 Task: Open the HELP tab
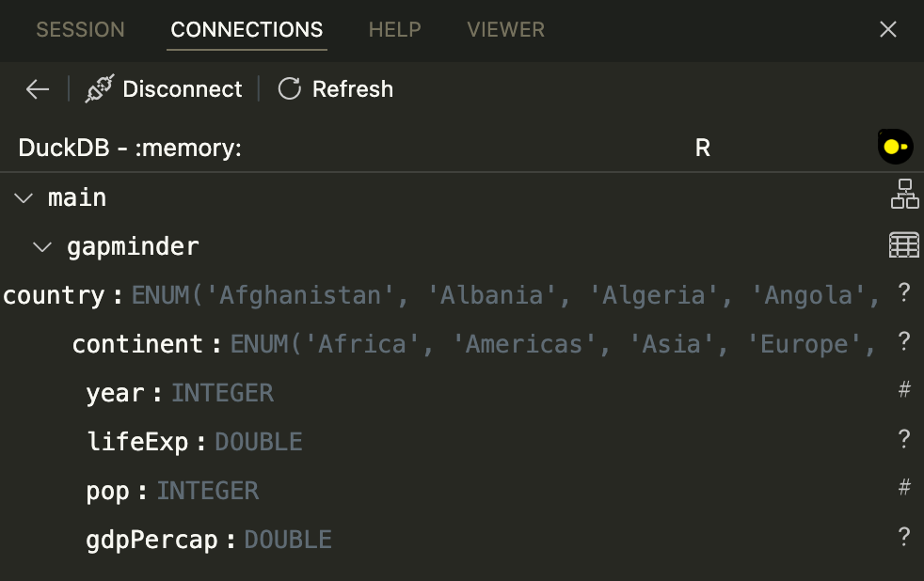coord(395,29)
